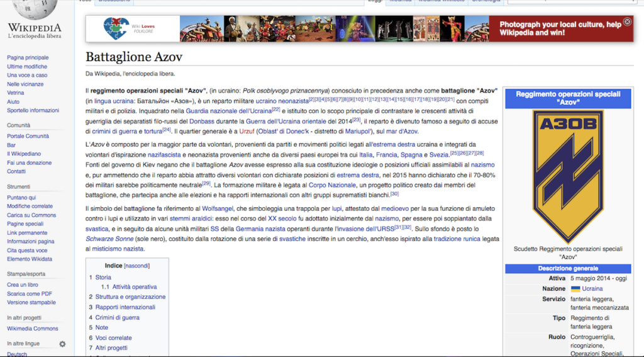The width and height of the screenshot is (644, 357).
Task: Follow the estrema destra link after all'
Action: (394, 145)
